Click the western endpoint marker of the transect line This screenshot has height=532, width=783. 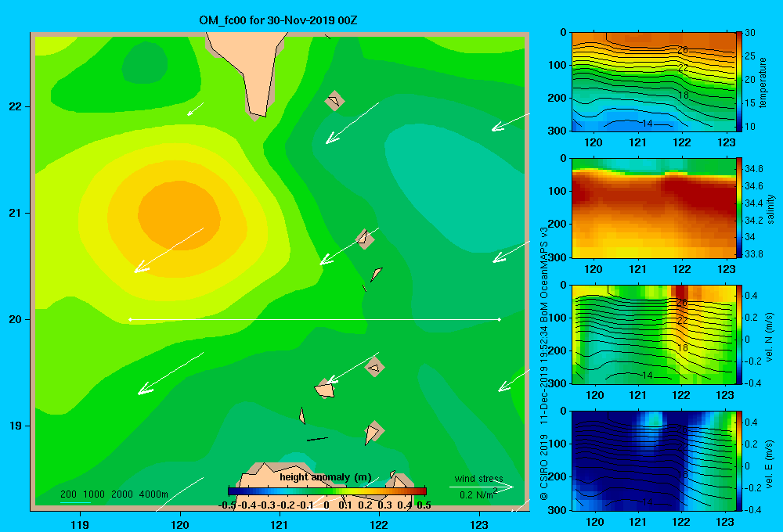130,319
